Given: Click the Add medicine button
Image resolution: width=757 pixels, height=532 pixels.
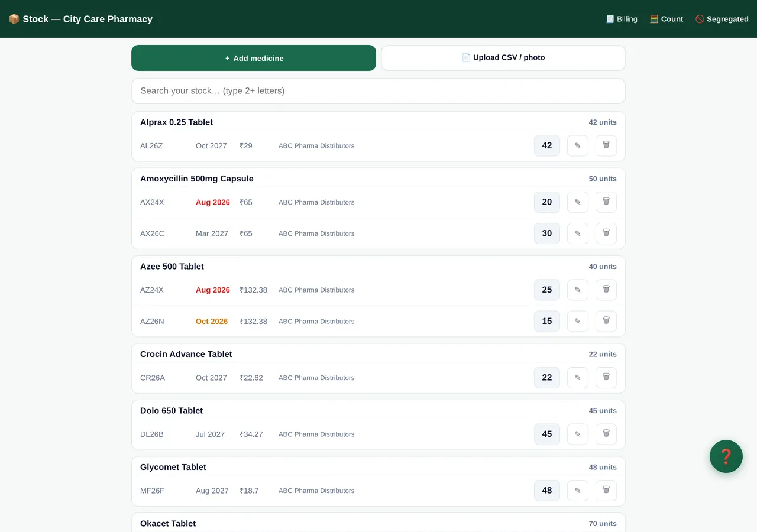Looking at the screenshot, I should point(254,58).
